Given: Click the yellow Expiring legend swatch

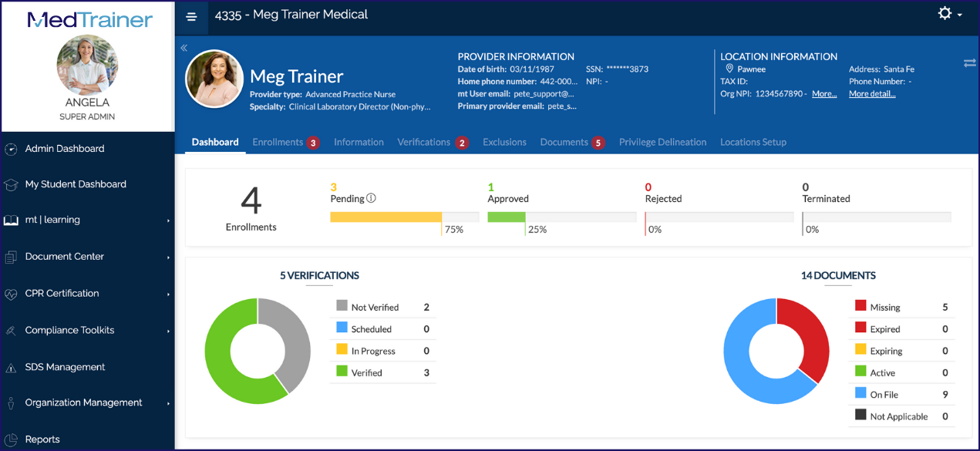Looking at the screenshot, I should pos(860,349).
